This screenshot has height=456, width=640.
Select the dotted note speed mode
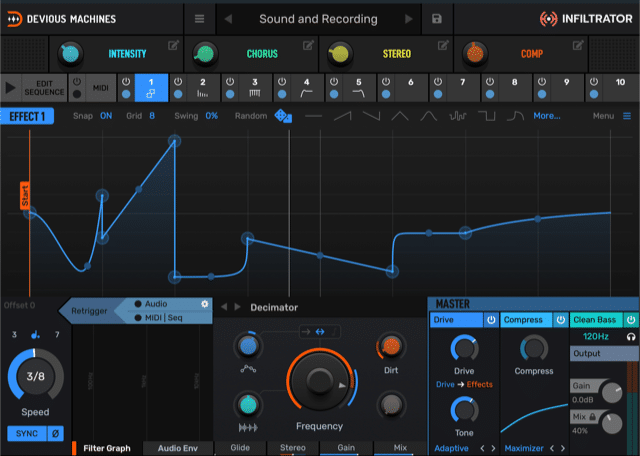coord(36,335)
